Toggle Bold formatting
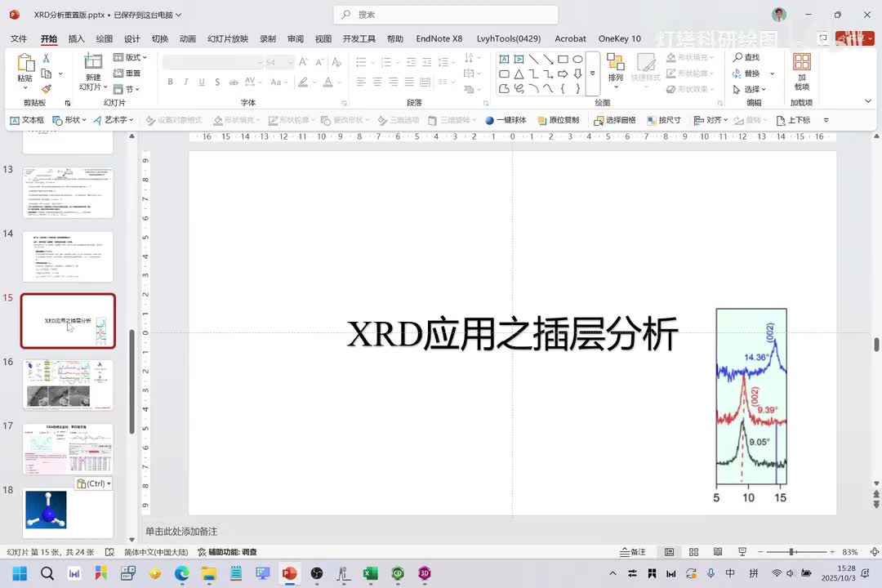 pyautogui.click(x=170, y=82)
